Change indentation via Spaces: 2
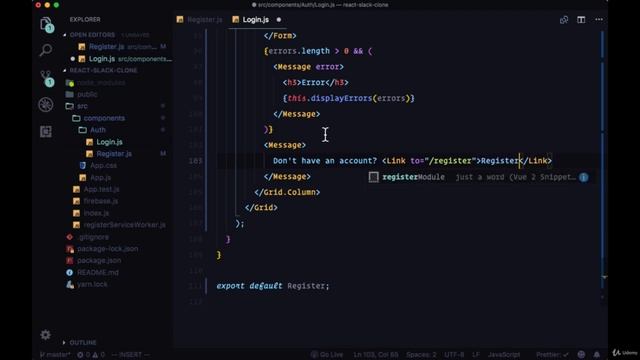Image resolution: width=640 pixels, height=360 pixels. coord(421,355)
